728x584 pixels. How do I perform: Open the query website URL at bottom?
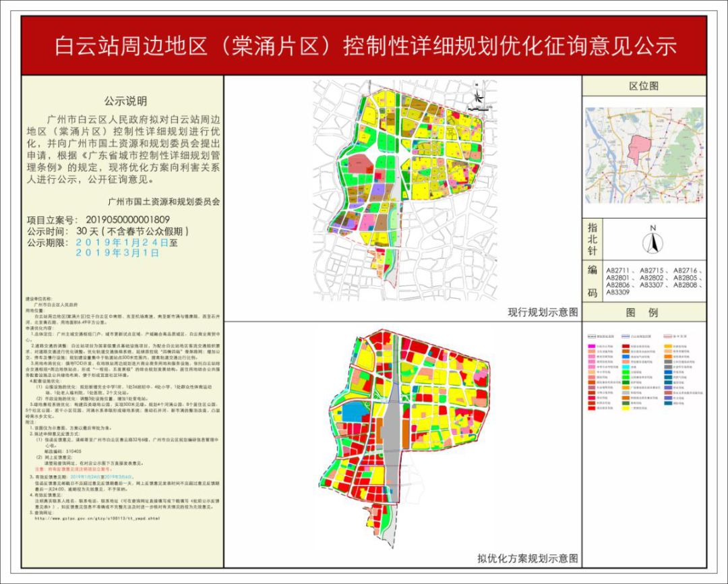pos(98,518)
